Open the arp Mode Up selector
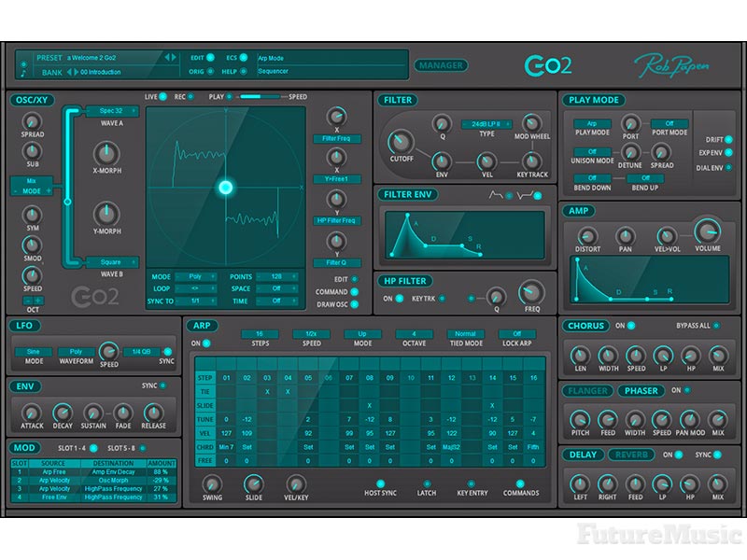Image resolution: width=747 pixels, height=560 pixels. click(362, 334)
